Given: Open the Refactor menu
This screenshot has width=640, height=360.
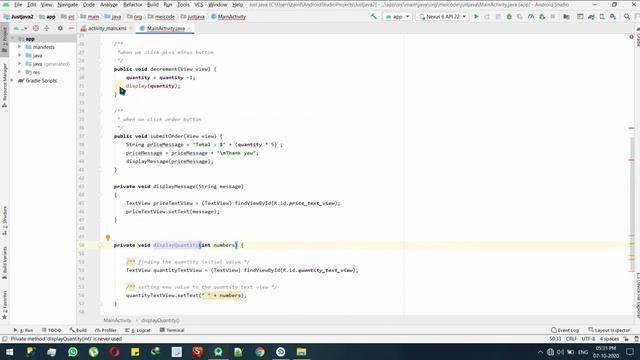Looking at the screenshot, I should click(x=133, y=5).
